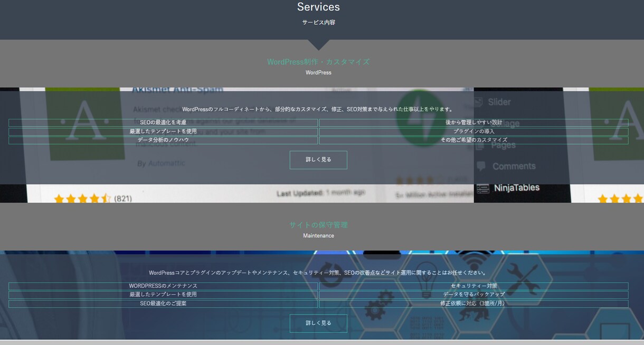The image size is (644, 345).
Task: Click データ分析のノウハウ feature cell
Action: (163, 140)
